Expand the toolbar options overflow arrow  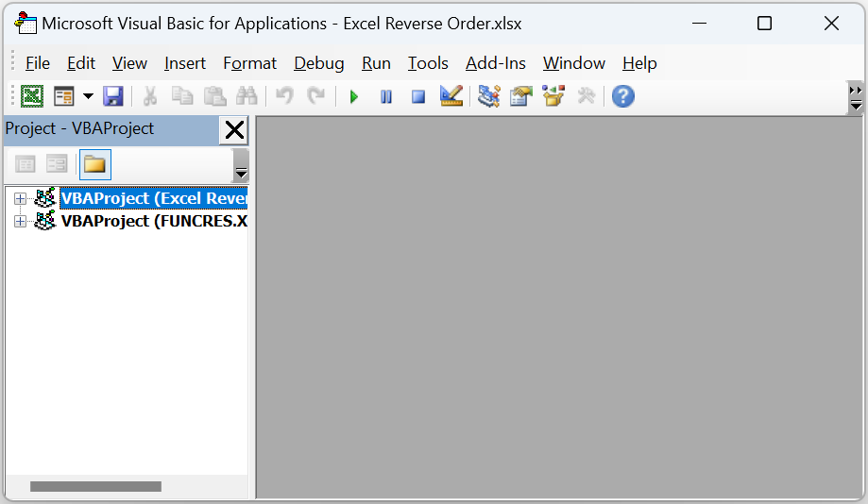(856, 97)
